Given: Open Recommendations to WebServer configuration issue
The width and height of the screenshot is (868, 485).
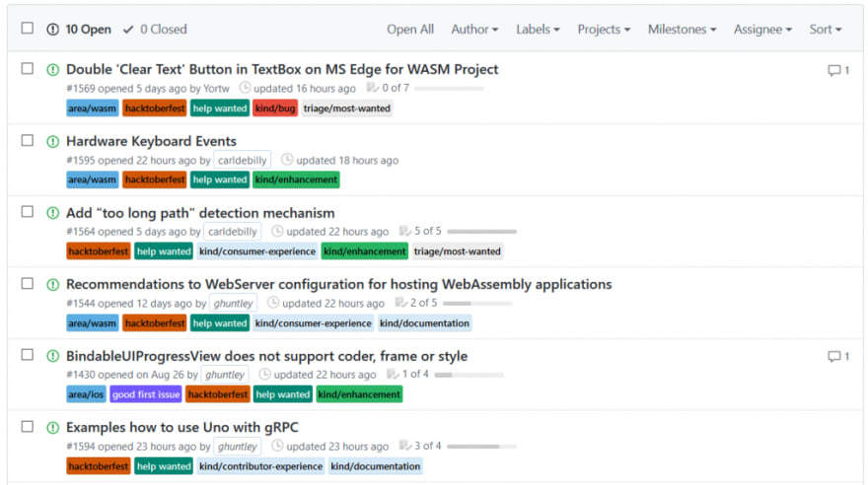Looking at the screenshot, I should click(338, 284).
